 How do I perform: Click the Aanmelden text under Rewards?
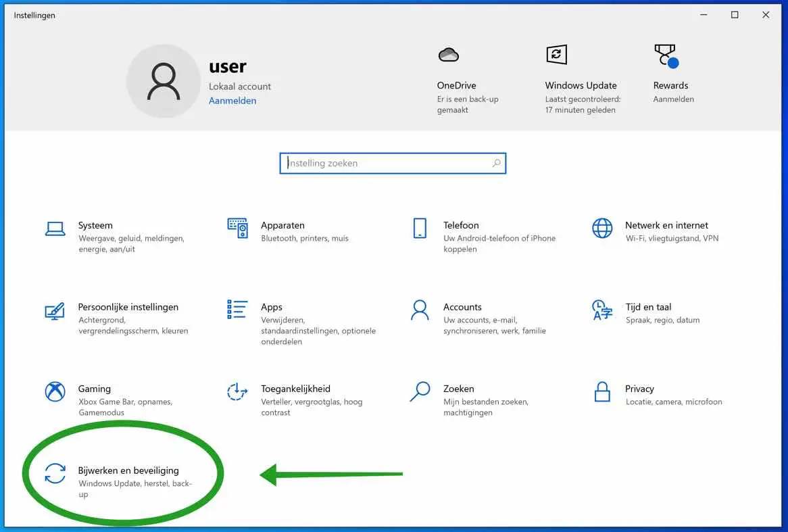tap(673, 99)
